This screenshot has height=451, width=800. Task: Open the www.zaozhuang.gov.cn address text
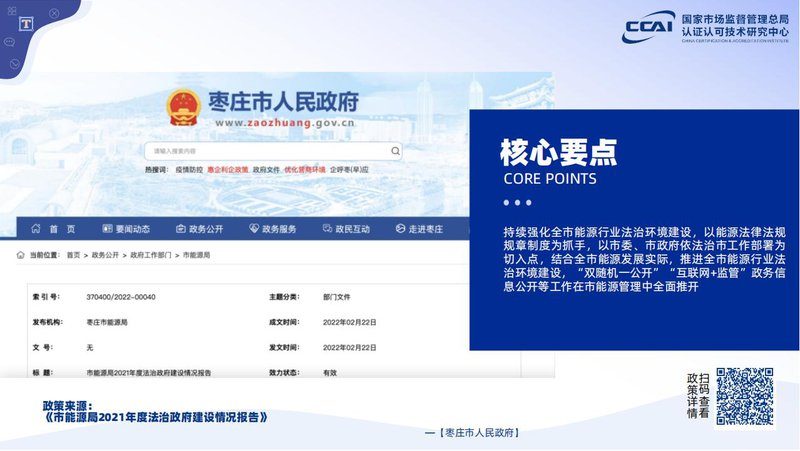(285, 123)
